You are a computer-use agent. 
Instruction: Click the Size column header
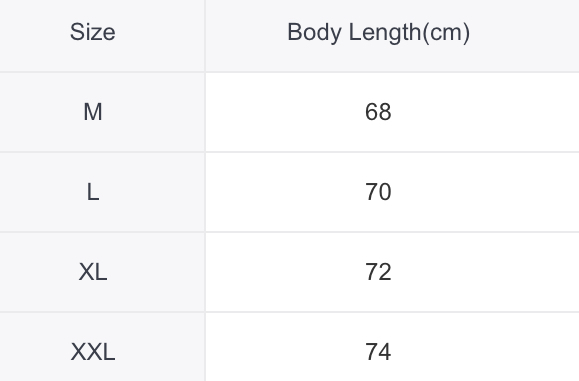click(93, 32)
